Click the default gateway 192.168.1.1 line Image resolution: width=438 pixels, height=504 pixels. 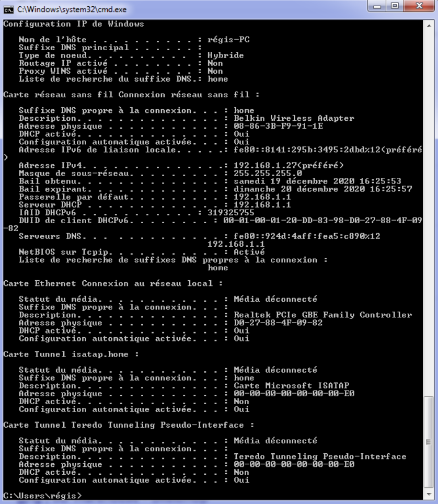point(155,197)
